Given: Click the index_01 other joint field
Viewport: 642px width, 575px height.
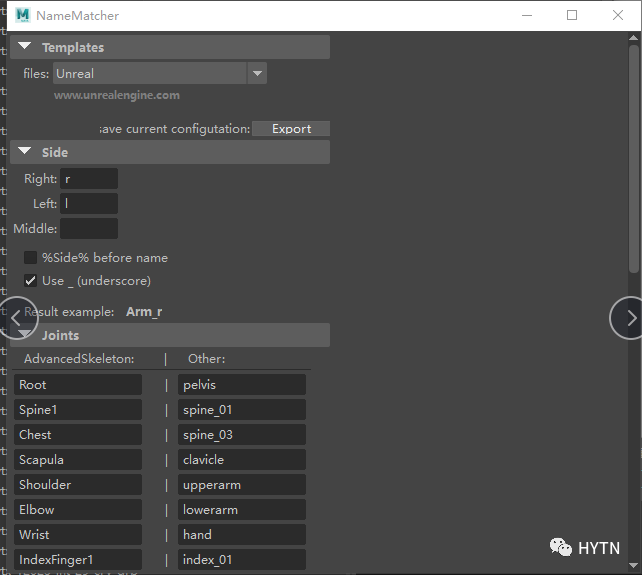Looking at the screenshot, I should point(242,560).
